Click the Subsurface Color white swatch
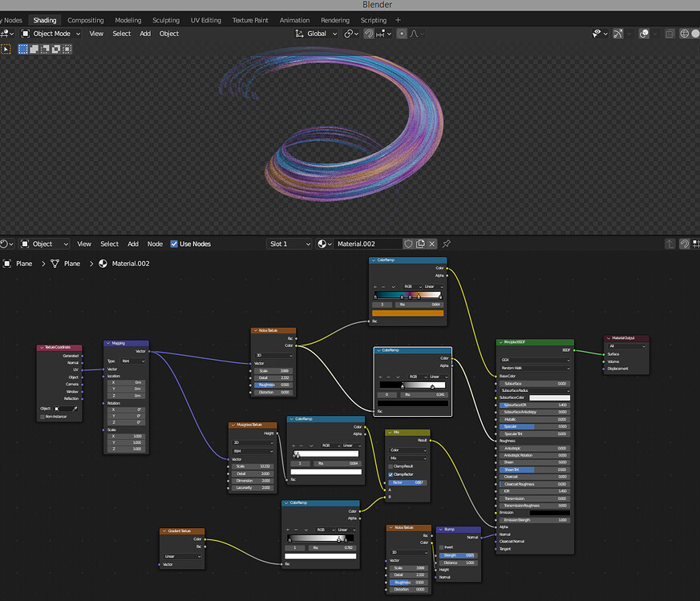This screenshot has height=601, width=700. tap(549, 397)
